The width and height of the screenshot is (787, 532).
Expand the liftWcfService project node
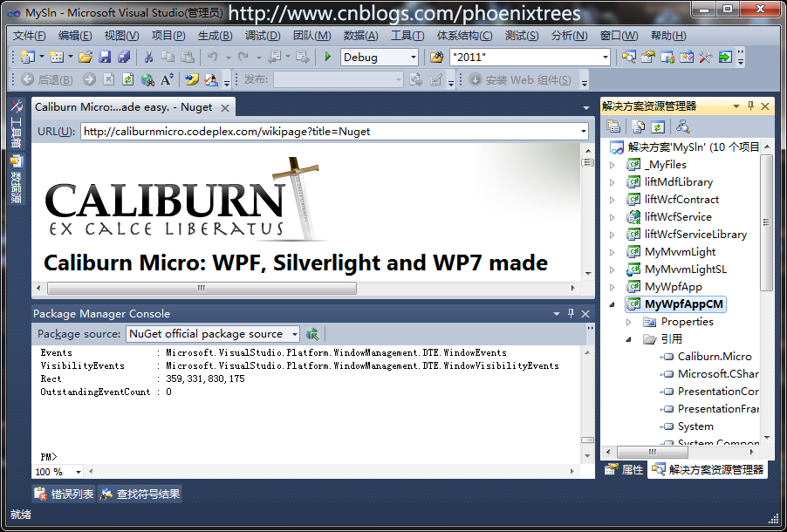(x=612, y=217)
